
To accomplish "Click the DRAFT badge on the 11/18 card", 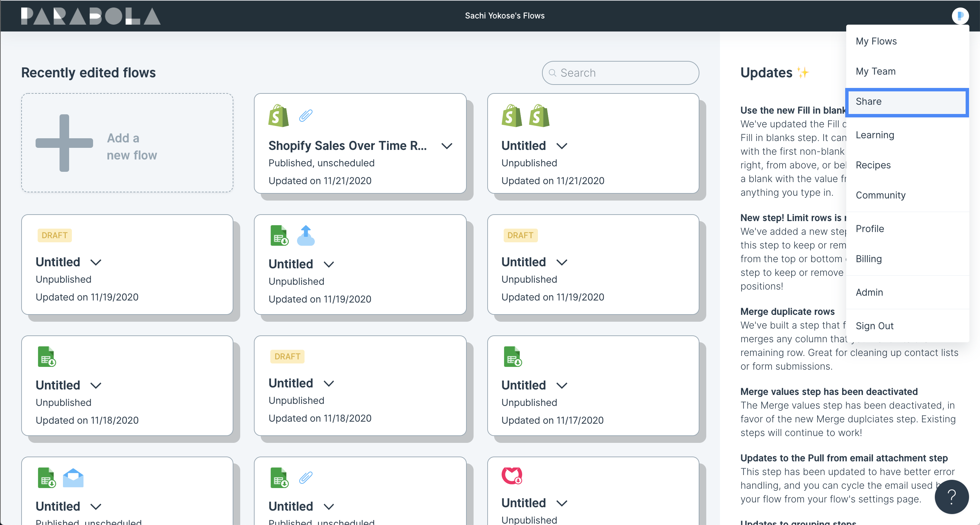I will point(287,357).
